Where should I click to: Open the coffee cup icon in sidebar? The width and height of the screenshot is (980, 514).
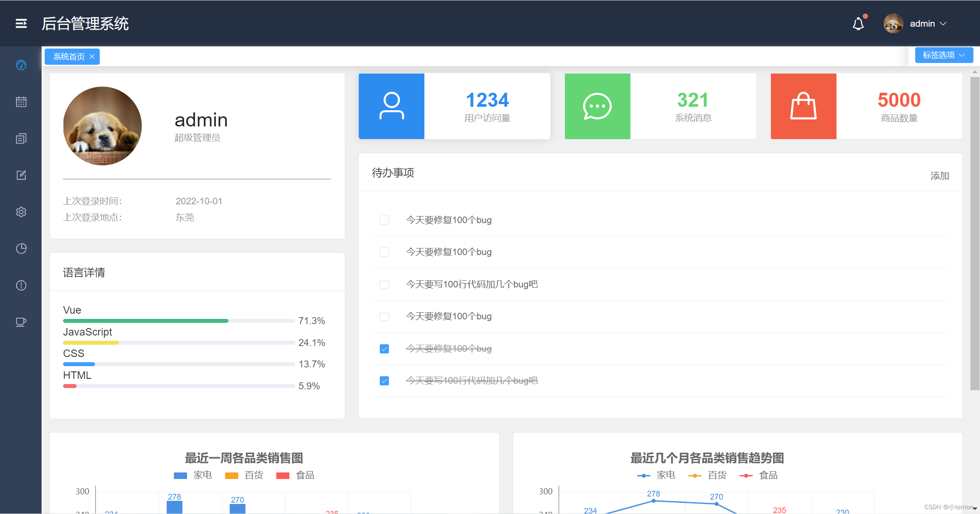[21, 322]
